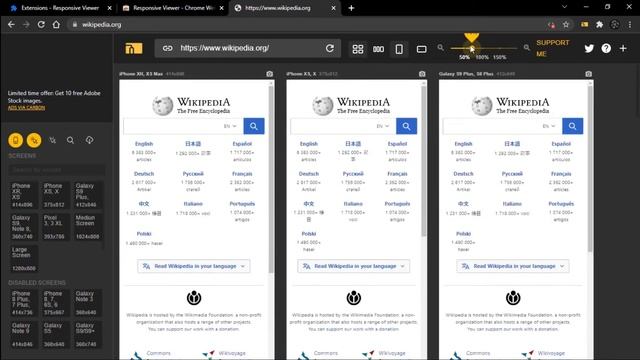
Task: Reload the browser page
Action: (41, 24)
